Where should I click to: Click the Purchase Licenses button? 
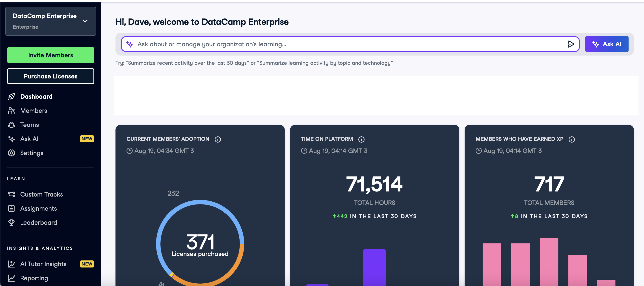coord(50,76)
